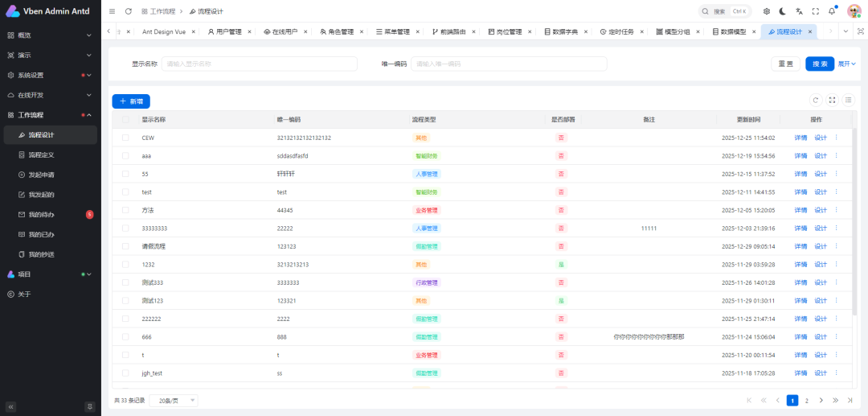The width and height of the screenshot is (868, 416).
Task: Open the language translation switcher
Action: 799,11
